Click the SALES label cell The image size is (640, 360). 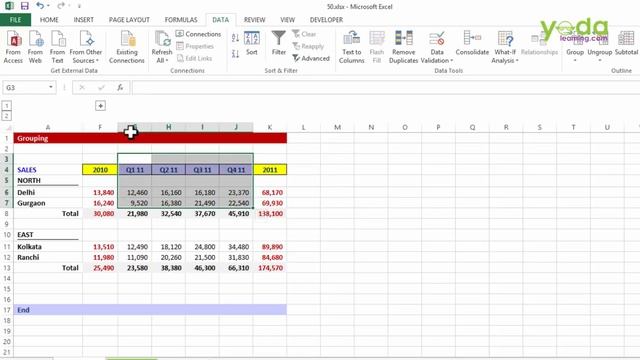(48, 170)
